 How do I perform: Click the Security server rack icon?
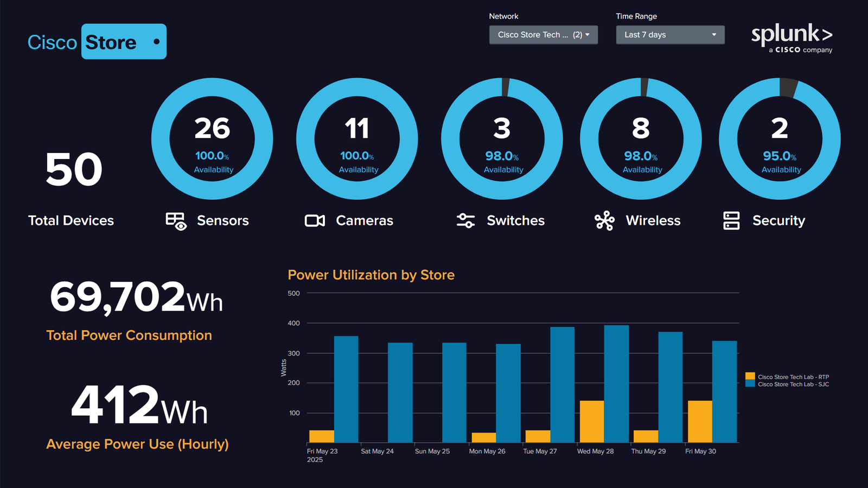[731, 220]
